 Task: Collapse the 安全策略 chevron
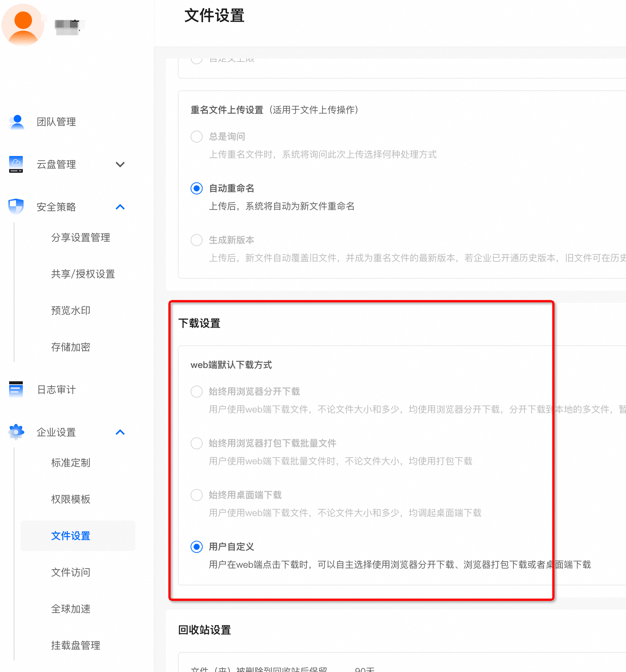click(120, 207)
